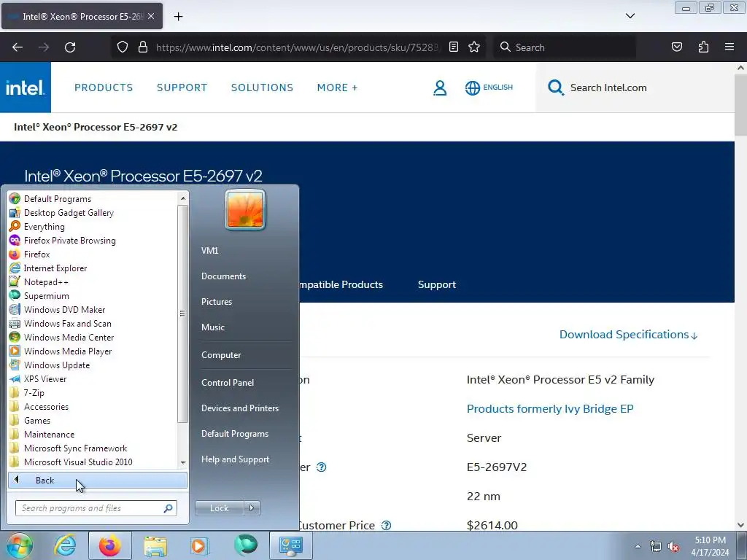The image size is (747, 560).
Task: Toggle reader view in the address bar
Action: point(454,47)
